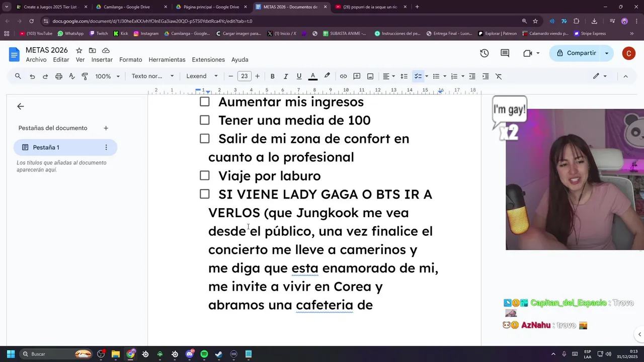Open the Ayuda menu

point(240,60)
